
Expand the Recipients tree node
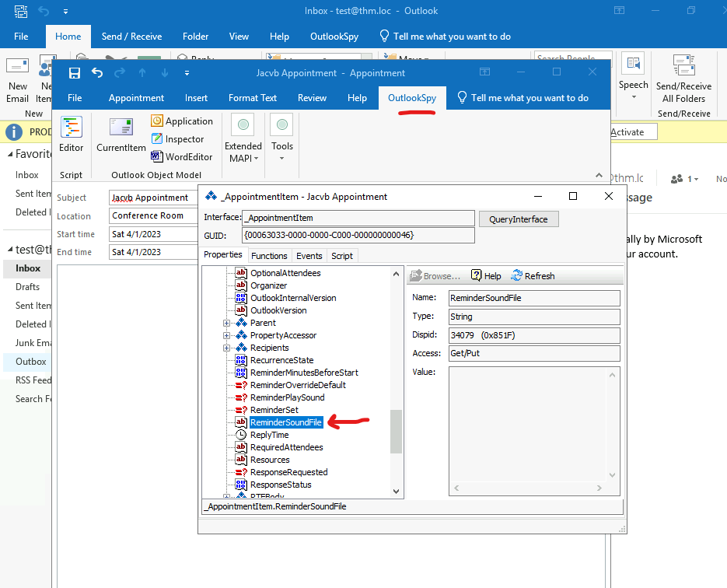click(x=227, y=348)
